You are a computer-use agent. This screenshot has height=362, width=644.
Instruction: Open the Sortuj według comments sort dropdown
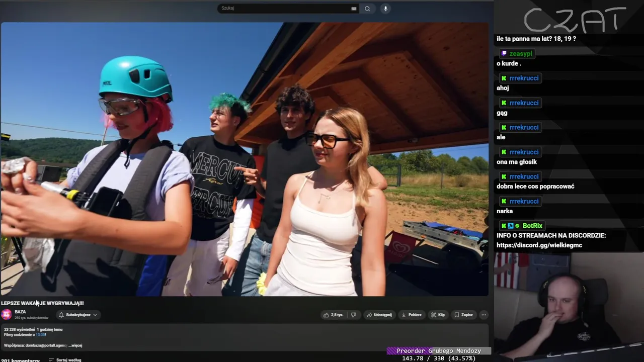click(x=65, y=360)
